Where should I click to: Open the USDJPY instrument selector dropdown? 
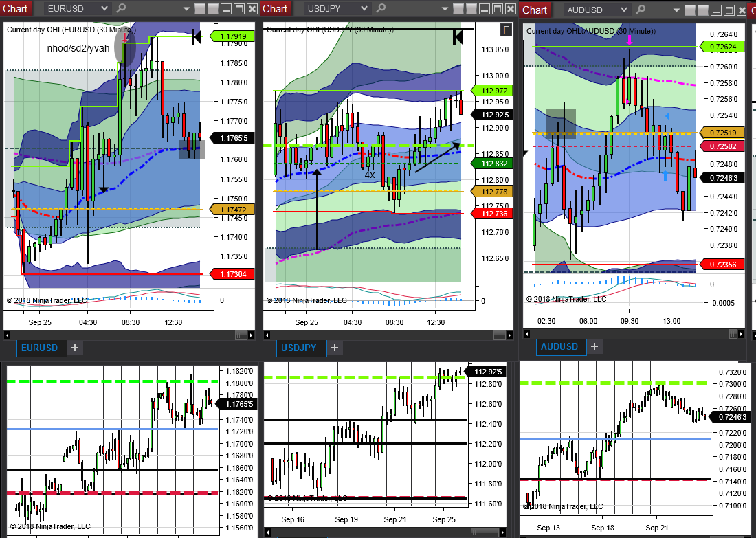pyautogui.click(x=337, y=9)
